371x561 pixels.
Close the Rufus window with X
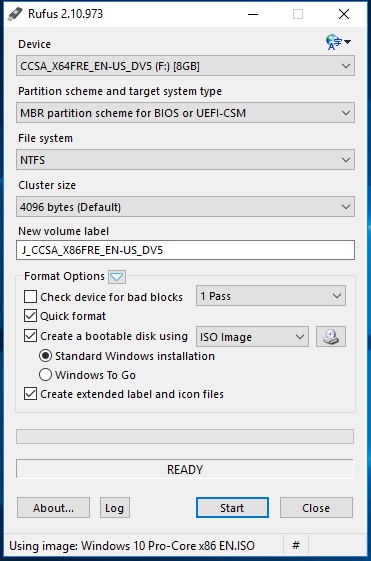pyautogui.click(x=344, y=14)
